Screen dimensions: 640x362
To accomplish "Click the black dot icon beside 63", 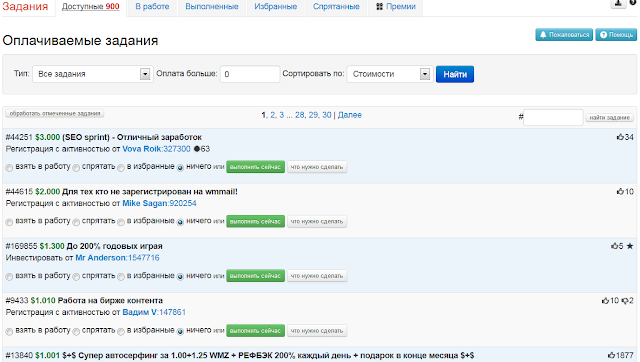I will pos(197,149).
